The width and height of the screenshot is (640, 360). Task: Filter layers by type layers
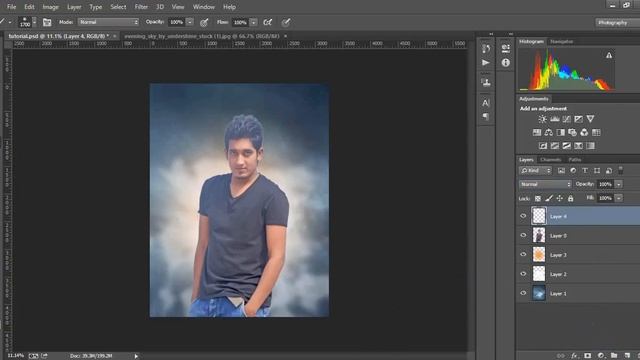point(585,171)
